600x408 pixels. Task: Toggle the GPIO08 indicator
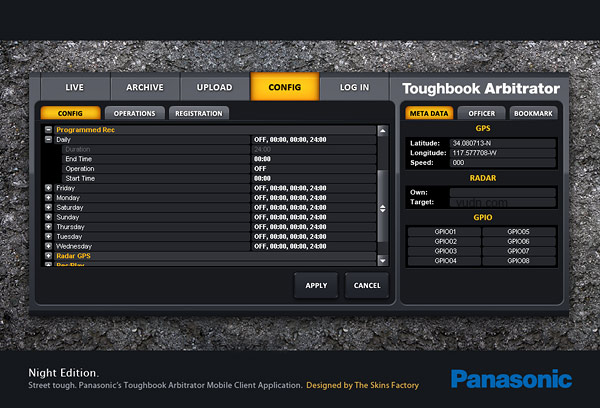pyautogui.click(x=519, y=261)
